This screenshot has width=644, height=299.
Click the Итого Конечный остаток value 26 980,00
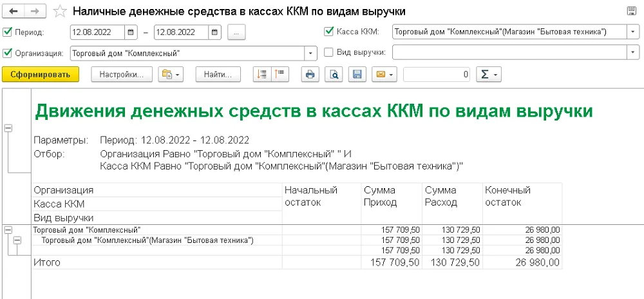(x=538, y=262)
